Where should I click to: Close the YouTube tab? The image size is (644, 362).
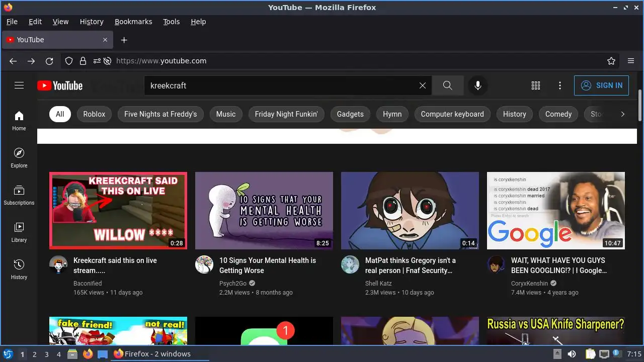105,40
